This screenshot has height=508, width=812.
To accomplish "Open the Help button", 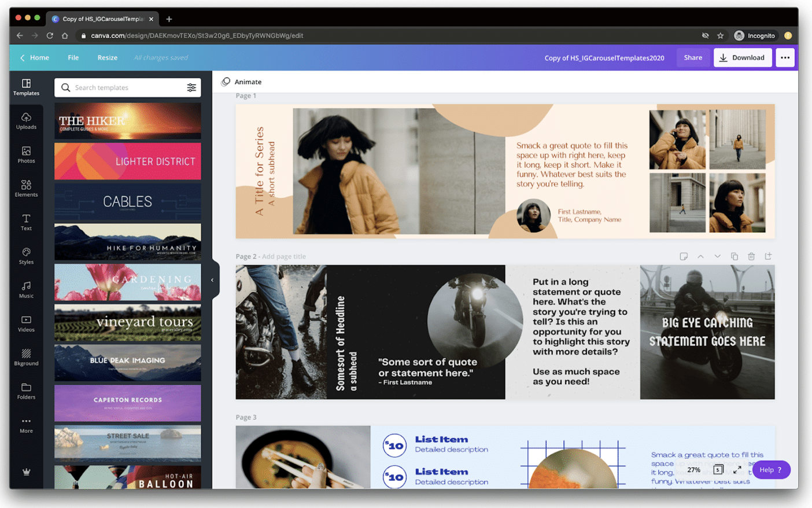I will coord(771,470).
